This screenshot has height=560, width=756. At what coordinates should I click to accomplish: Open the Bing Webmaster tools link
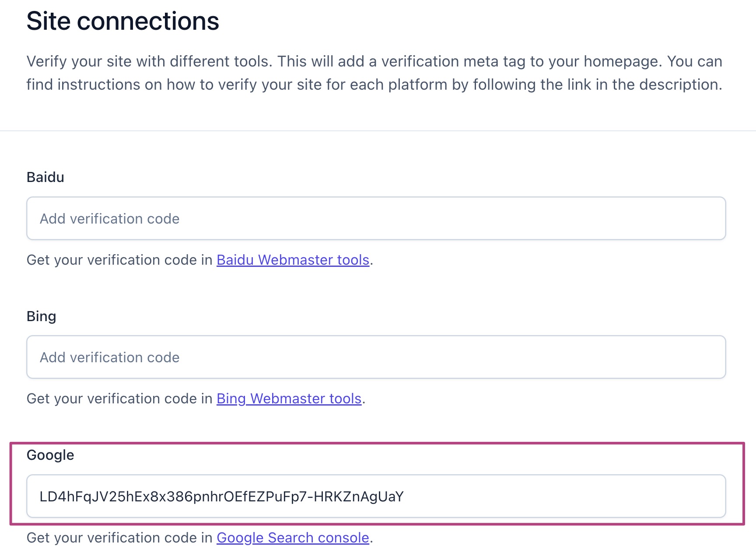(x=289, y=399)
